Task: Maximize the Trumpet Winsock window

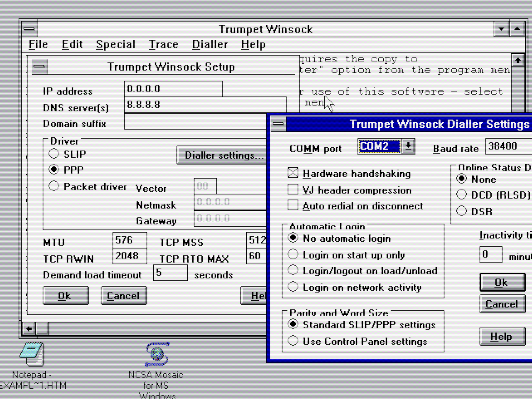Action: tap(517, 29)
